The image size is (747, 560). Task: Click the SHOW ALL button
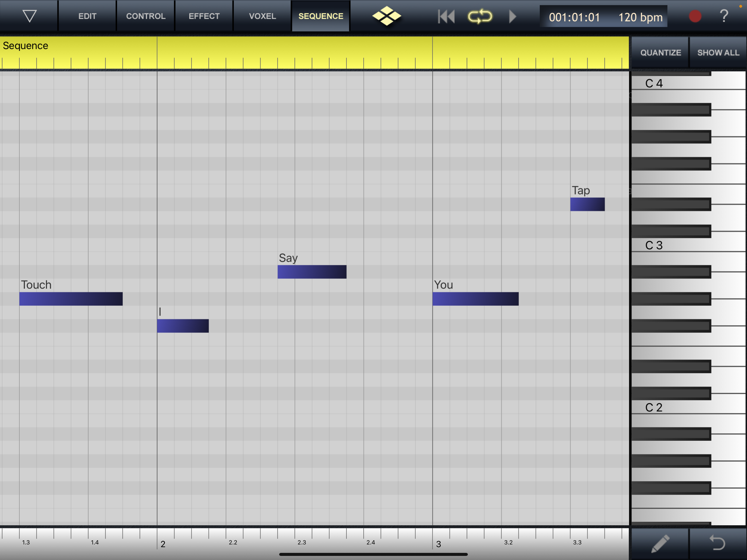(718, 53)
